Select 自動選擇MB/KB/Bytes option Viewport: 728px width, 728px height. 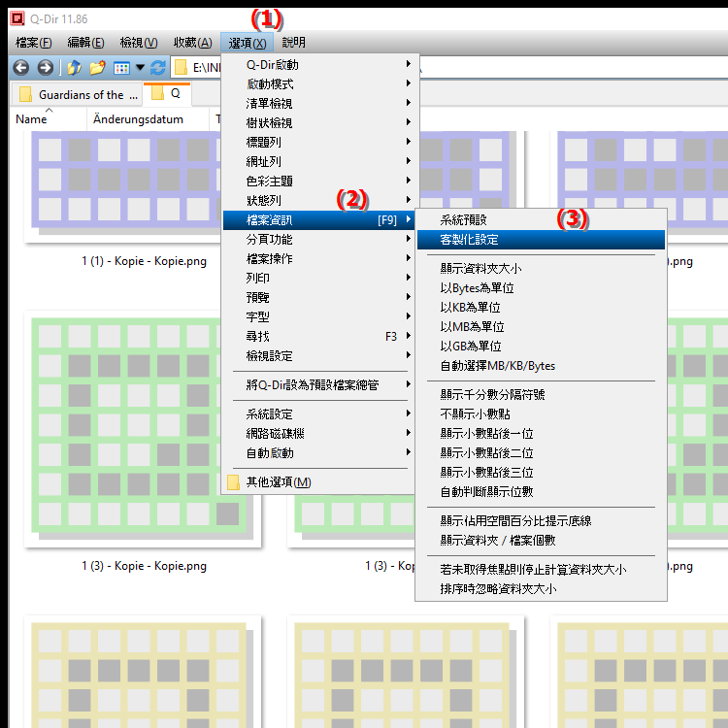click(541, 366)
